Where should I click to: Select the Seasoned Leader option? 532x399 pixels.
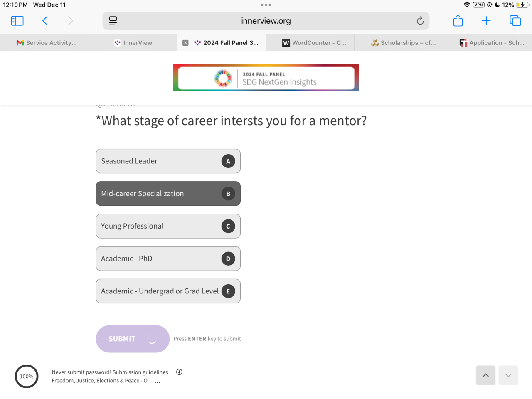coord(168,161)
